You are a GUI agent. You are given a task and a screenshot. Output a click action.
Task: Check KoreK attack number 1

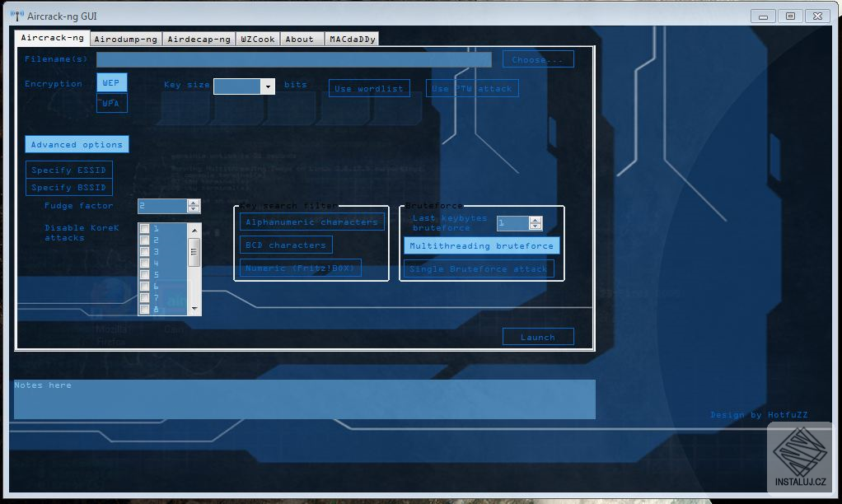(x=144, y=227)
